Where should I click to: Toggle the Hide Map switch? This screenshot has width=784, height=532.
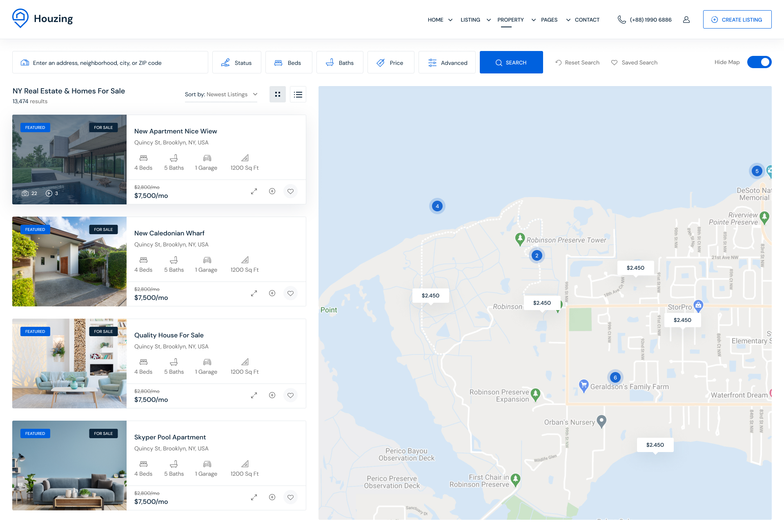[x=759, y=62]
